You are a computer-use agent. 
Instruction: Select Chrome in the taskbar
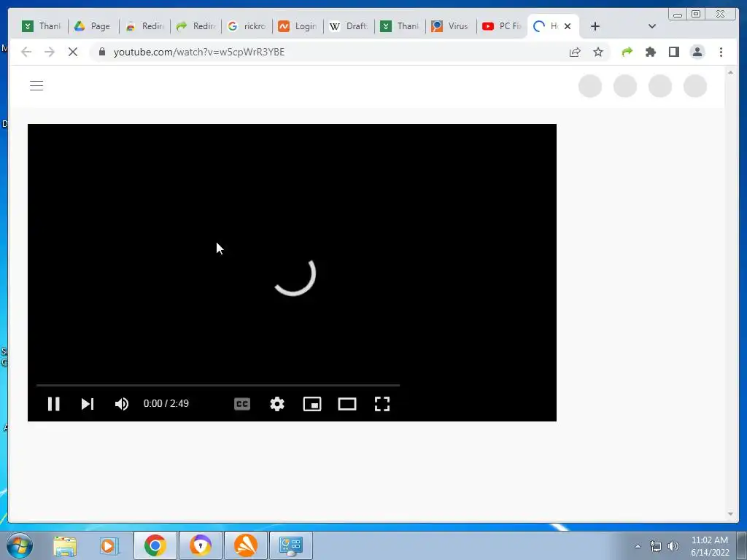tap(155, 545)
